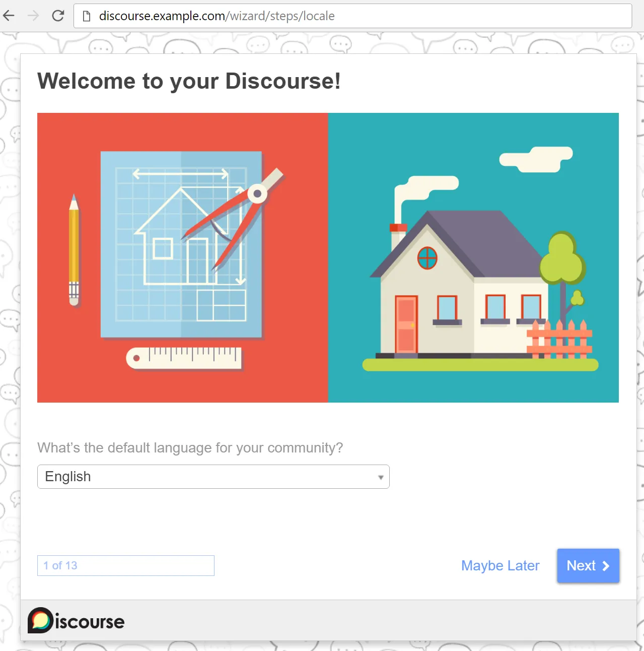644x651 pixels.
Task: Click the browser forward arrow
Action: (33, 16)
